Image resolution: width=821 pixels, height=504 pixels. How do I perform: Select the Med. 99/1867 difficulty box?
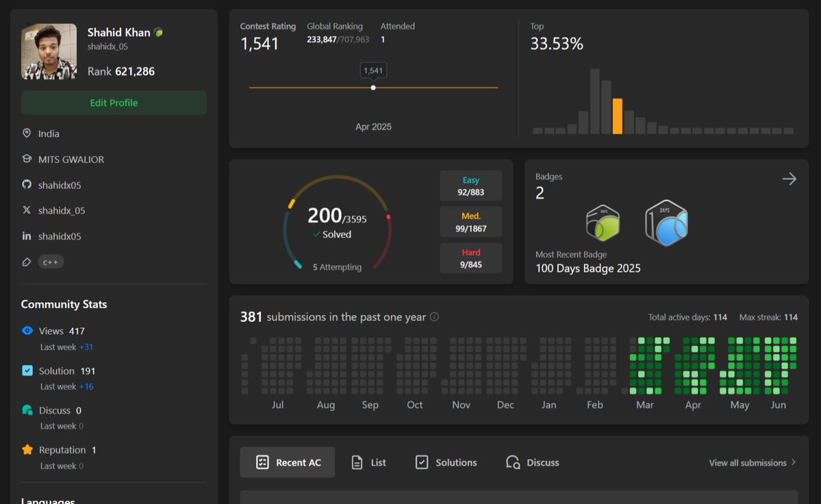[x=470, y=222]
